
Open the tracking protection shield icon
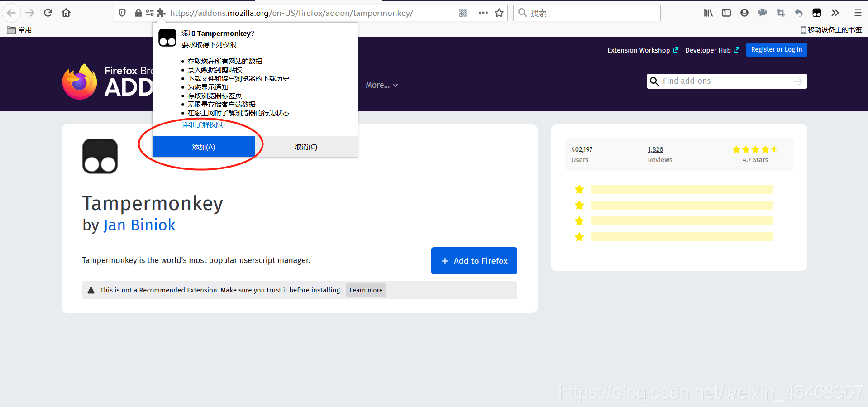point(122,13)
